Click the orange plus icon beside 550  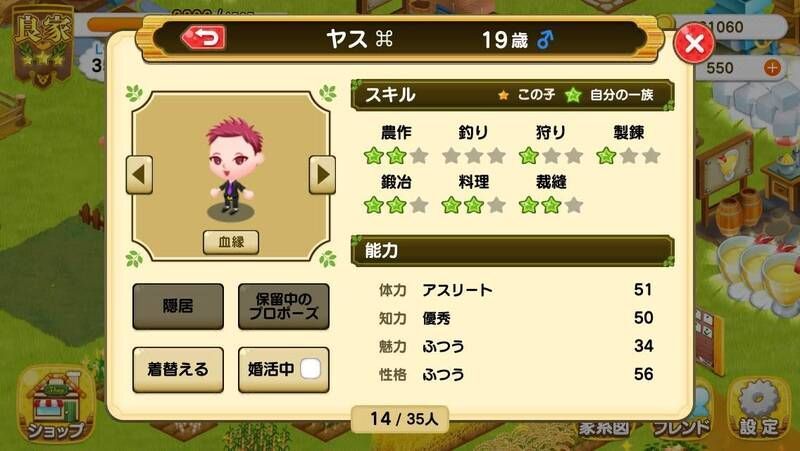pyautogui.click(x=772, y=67)
